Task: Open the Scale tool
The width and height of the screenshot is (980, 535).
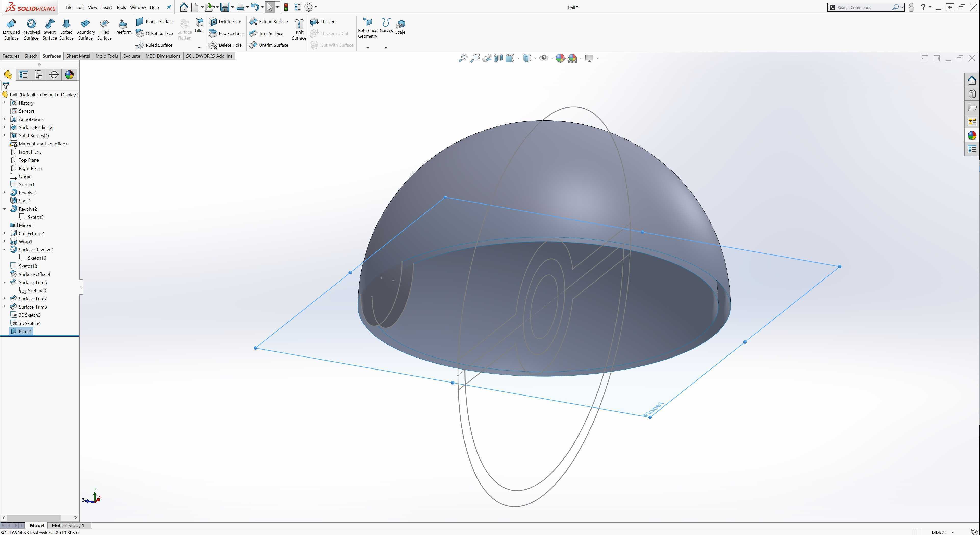Action: pyautogui.click(x=400, y=27)
